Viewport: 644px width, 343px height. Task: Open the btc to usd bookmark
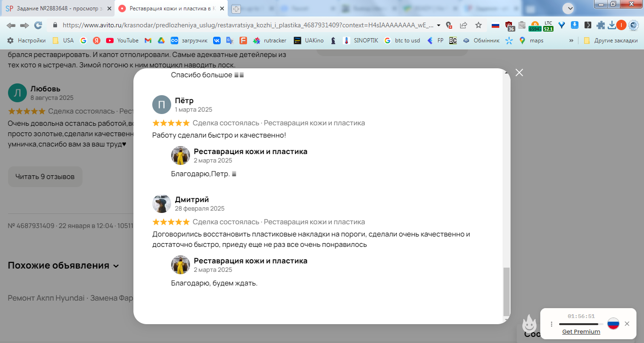tap(402, 41)
